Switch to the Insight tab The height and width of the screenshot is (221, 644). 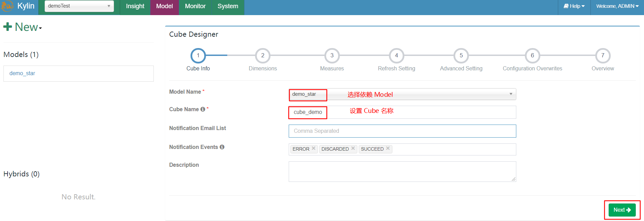coord(135,6)
